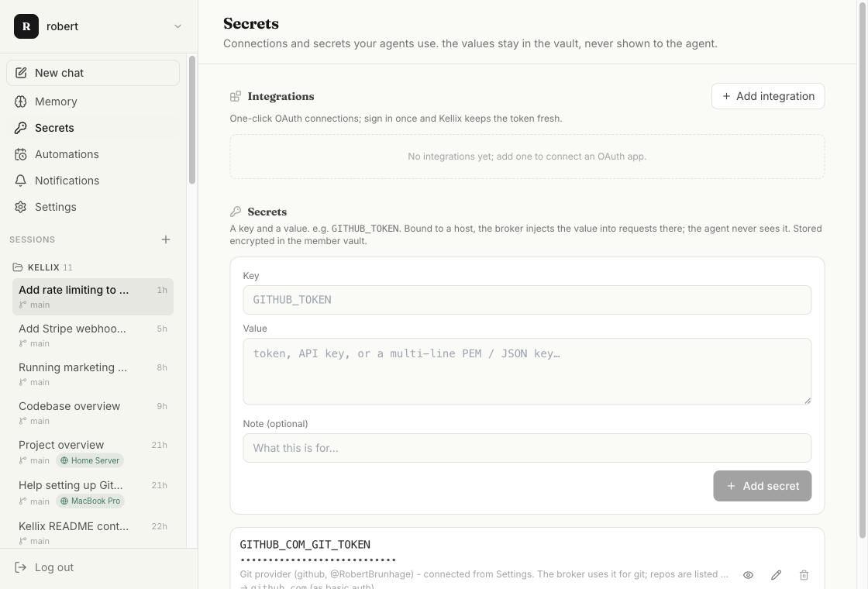Click the MacBook Pro badge
The image size is (868, 589).
pyautogui.click(x=90, y=501)
